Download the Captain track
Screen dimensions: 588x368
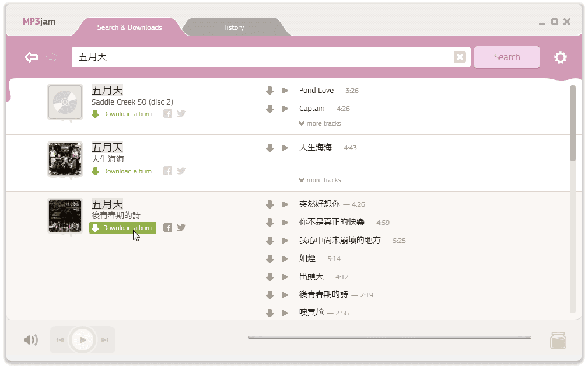pyautogui.click(x=269, y=109)
